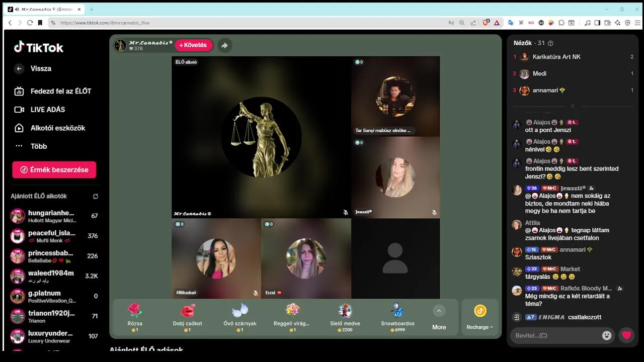The image size is (644, 362).
Task: Go back in the browser
Action: (10, 23)
